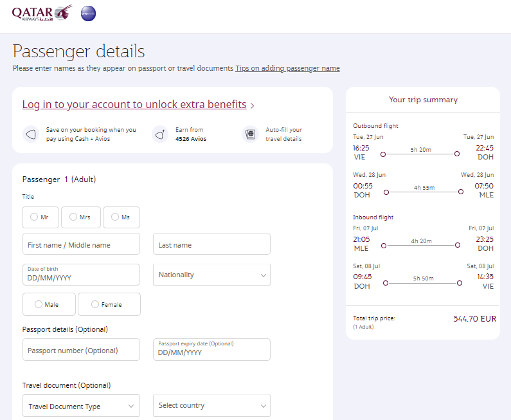Click the oneworld alliance badge icon
The image size is (511, 420).
pos(88,14)
